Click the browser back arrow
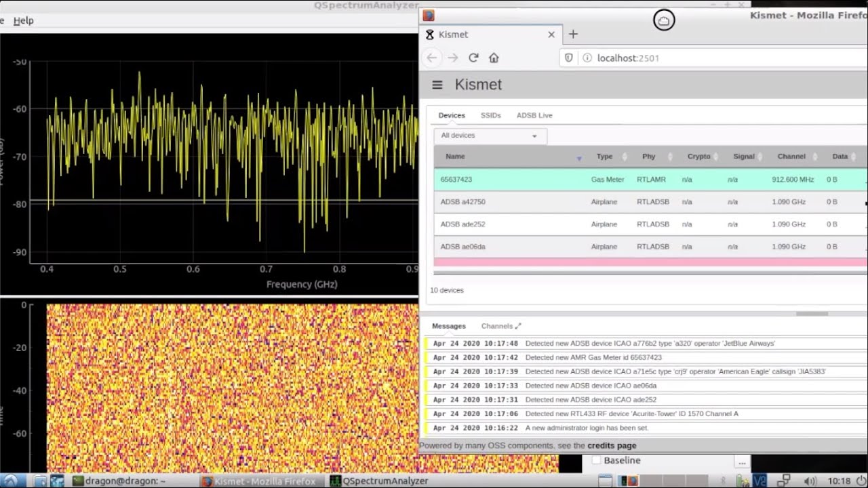The height and width of the screenshot is (488, 868). coord(431,58)
